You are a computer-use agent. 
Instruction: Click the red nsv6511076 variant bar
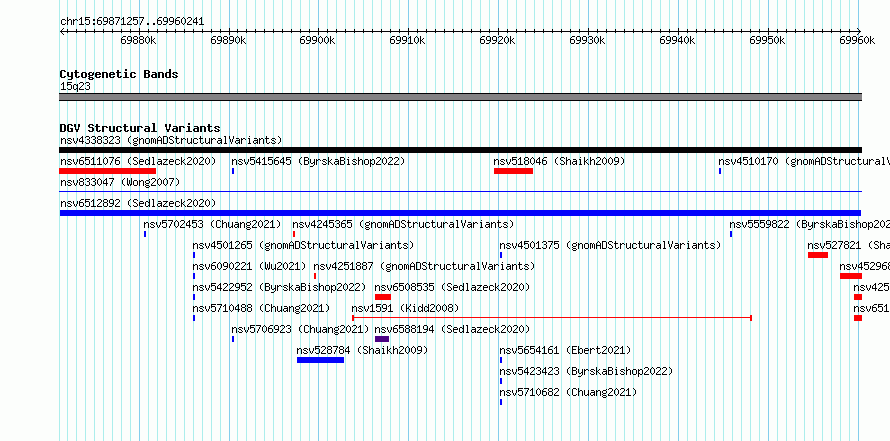[107, 171]
